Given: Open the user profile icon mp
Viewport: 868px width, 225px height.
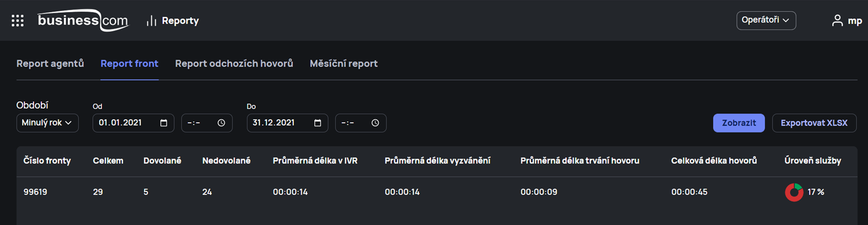Looking at the screenshot, I should tap(837, 20).
